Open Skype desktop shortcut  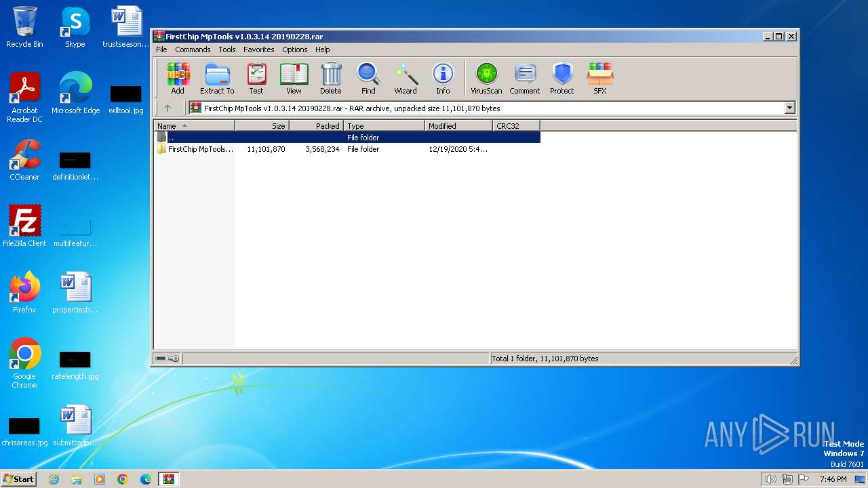(x=75, y=27)
